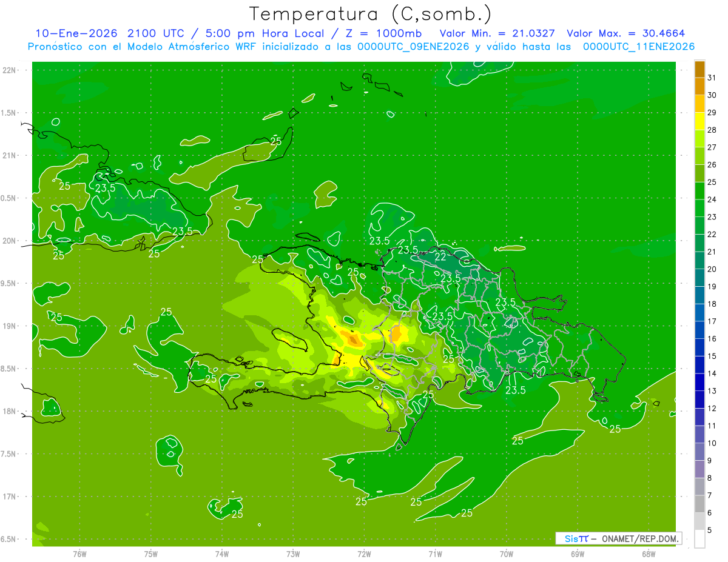Image resolution: width=728 pixels, height=562 pixels.
Task: Click the '21N' latitude axis label
Action: tap(9, 155)
